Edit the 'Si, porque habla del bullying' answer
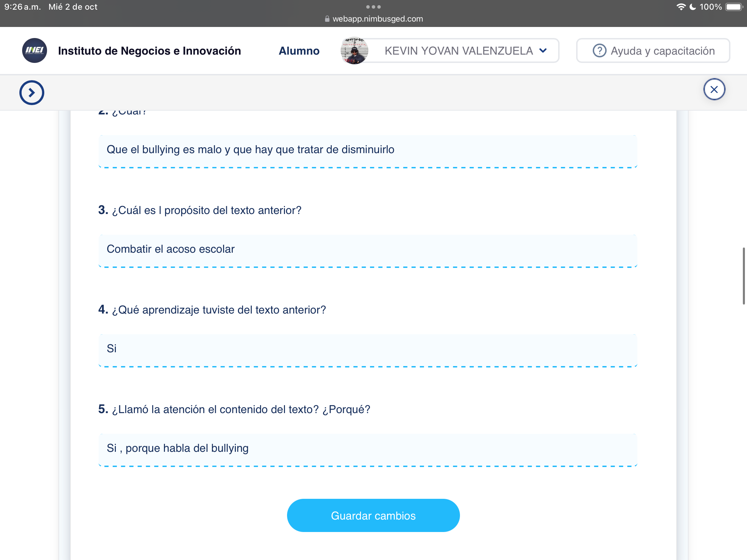 click(x=368, y=449)
